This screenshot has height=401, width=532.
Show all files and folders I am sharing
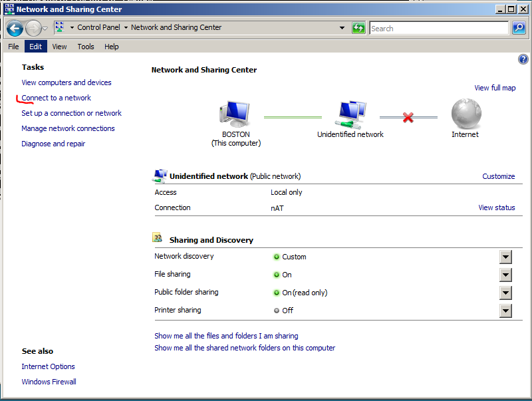pos(226,336)
